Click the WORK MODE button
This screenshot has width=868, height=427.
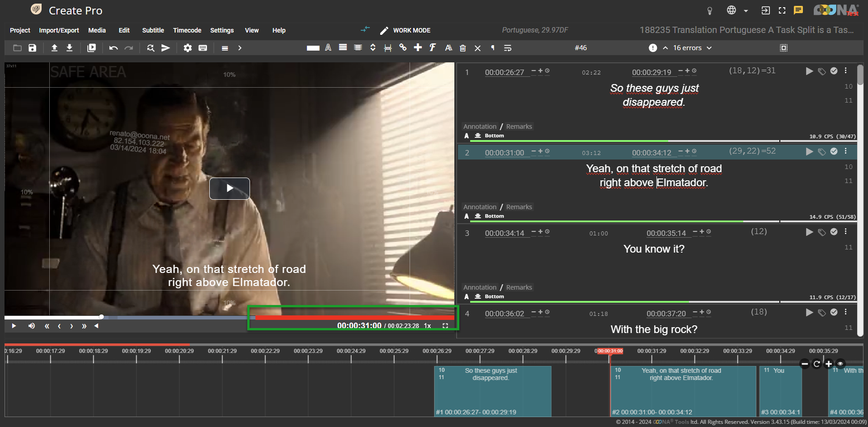tap(405, 30)
